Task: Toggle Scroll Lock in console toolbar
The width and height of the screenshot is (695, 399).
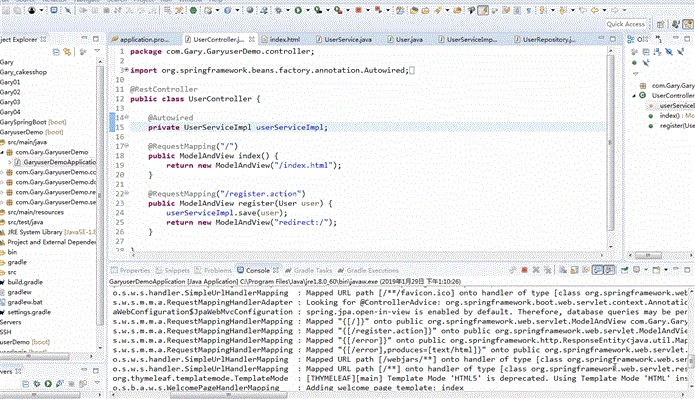Action: (574, 270)
